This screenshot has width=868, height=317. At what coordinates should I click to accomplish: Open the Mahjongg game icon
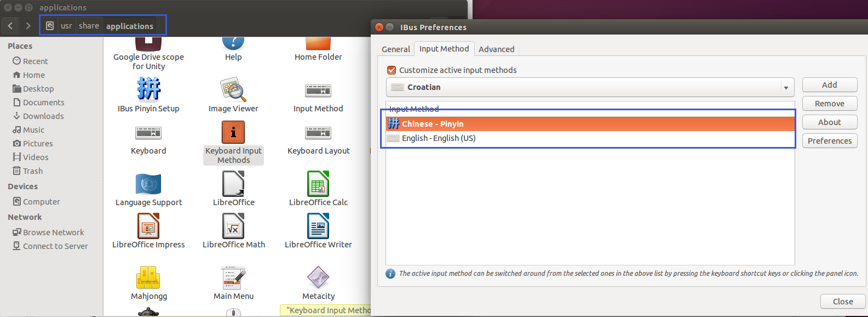(148, 278)
